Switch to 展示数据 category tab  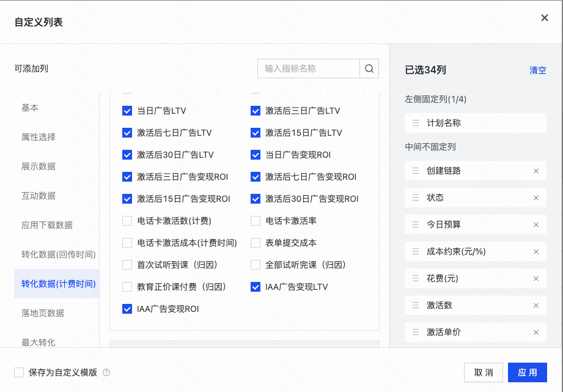(39, 166)
